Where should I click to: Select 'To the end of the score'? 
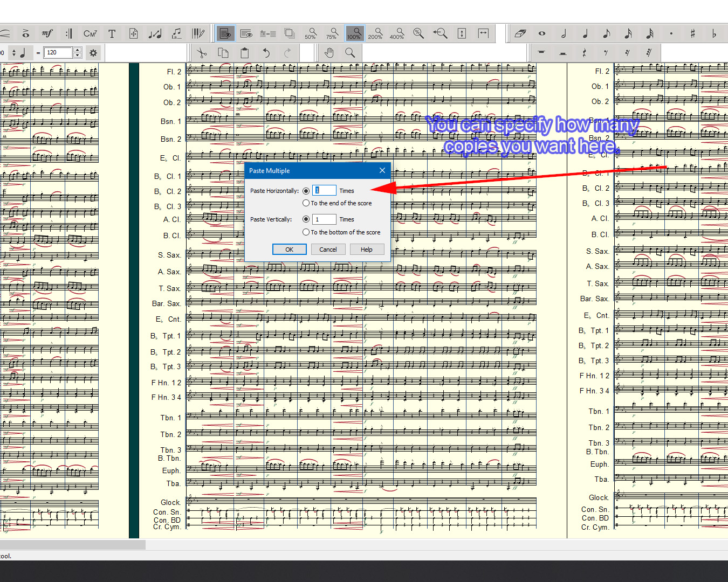pos(306,203)
